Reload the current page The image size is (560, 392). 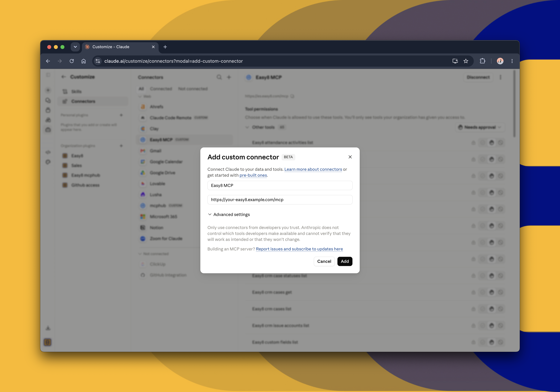72,61
